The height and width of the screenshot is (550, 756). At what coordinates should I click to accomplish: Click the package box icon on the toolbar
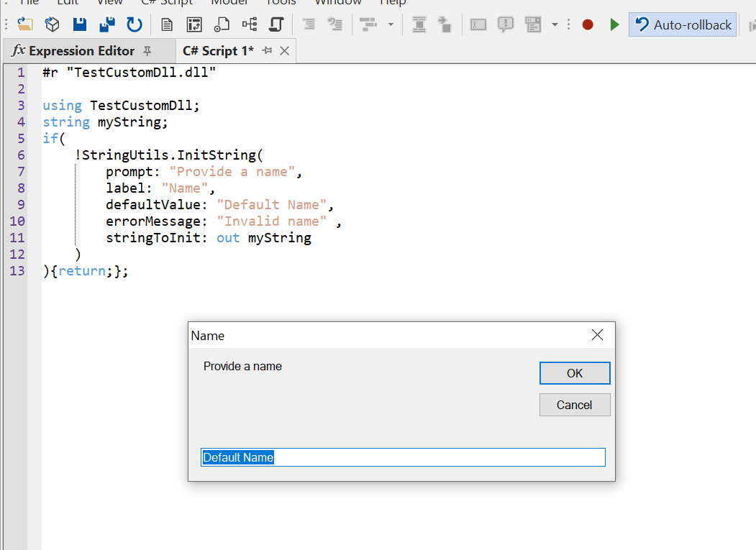pyautogui.click(x=52, y=24)
